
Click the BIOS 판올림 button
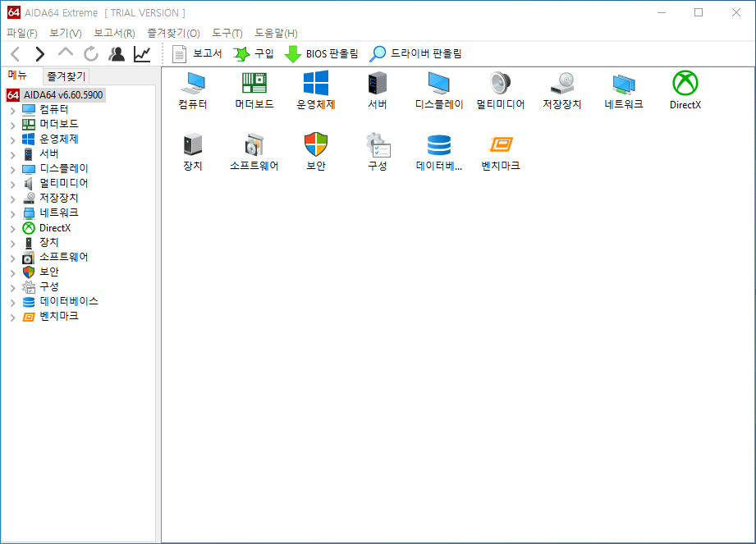[x=322, y=54]
